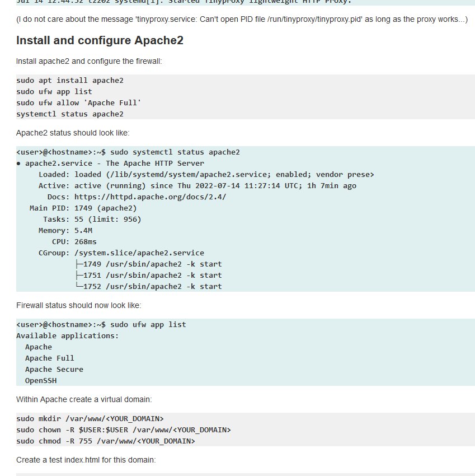The image size is (475, 476).
Task: Click the 'Active: active (running)' line
Action: [x=197, y=186]
